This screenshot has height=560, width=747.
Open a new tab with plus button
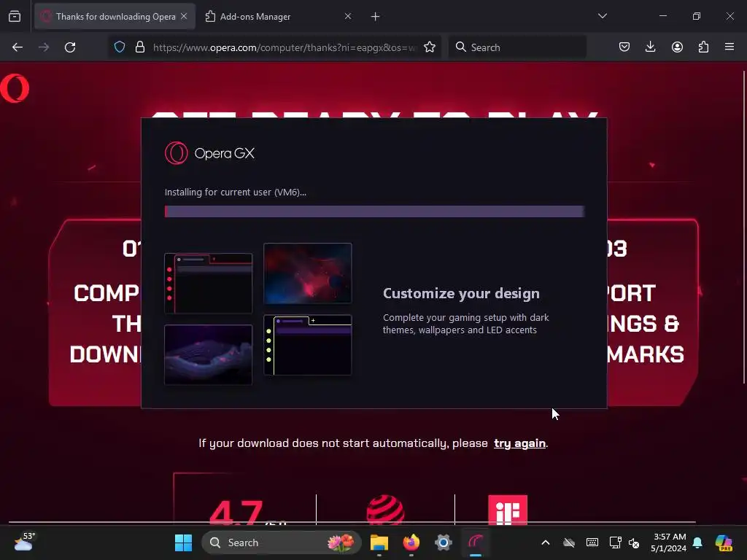pyautogui.click(x=376, y=17)
